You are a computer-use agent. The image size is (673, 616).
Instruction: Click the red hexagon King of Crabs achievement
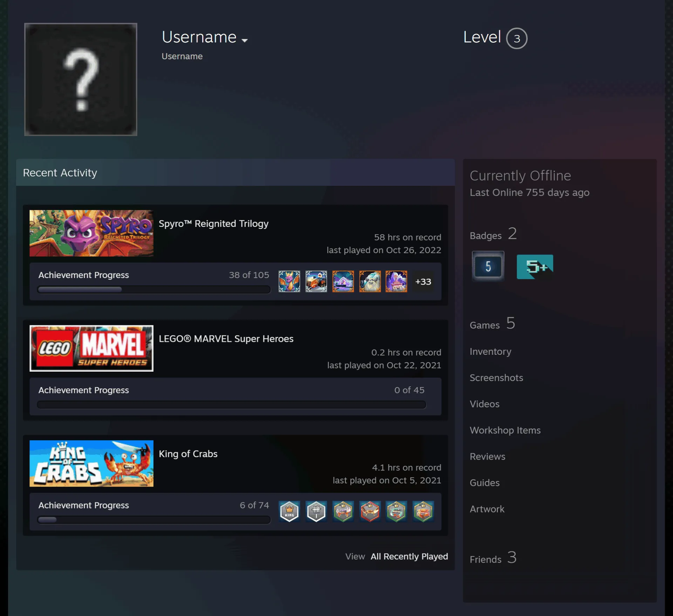tap(370, 512)
